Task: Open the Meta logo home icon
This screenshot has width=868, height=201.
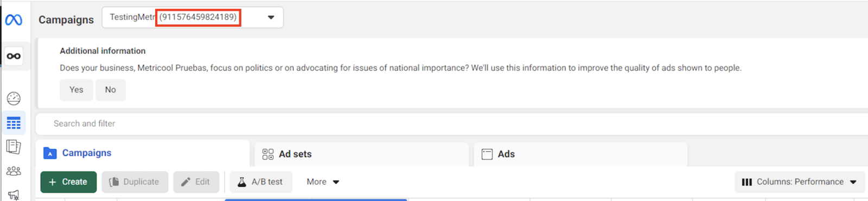Action: pos(14,20)
